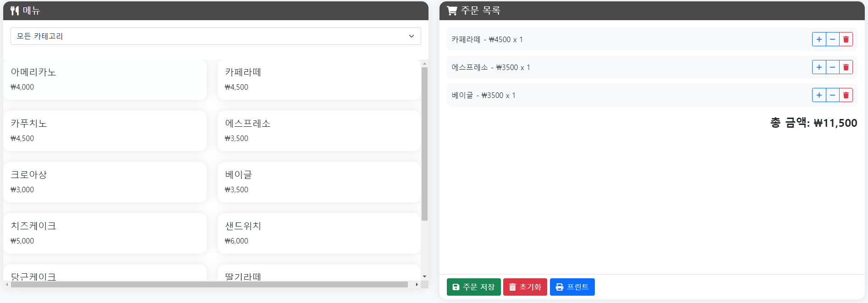Select the 카페라떼 menu card
This screenshot has width=868, height=303.
(319, 80)
